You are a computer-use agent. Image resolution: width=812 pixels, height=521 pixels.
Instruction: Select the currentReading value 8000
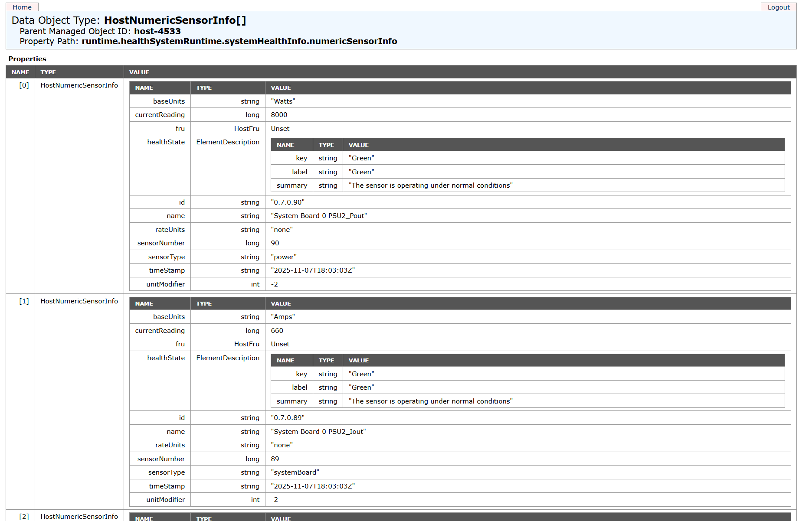click(279, 115)
